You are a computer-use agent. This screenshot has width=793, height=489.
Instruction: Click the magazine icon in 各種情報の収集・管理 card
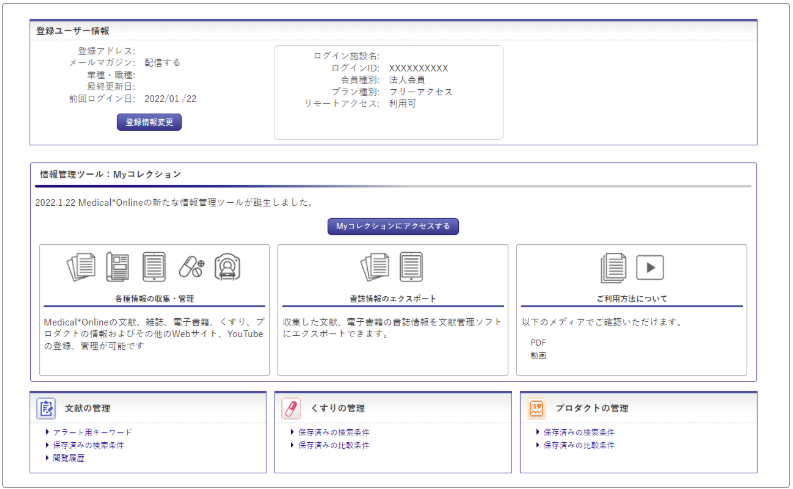(x=118, y=268)
